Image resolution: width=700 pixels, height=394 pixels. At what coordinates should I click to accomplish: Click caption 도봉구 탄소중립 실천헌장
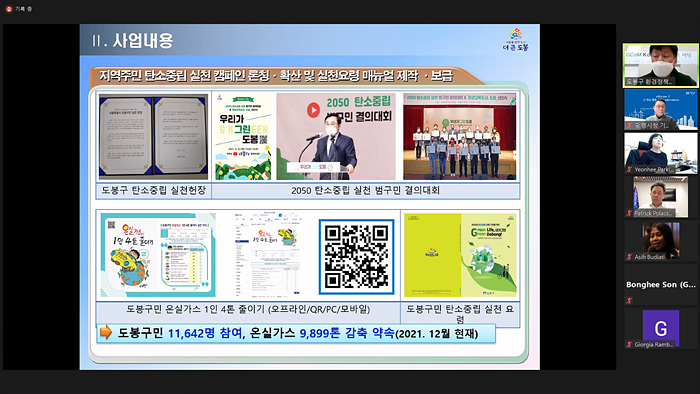153,190
